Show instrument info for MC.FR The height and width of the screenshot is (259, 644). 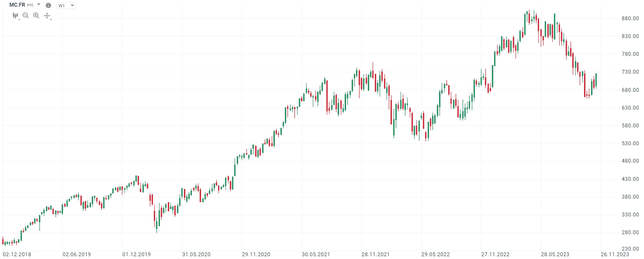pos(49,5)
